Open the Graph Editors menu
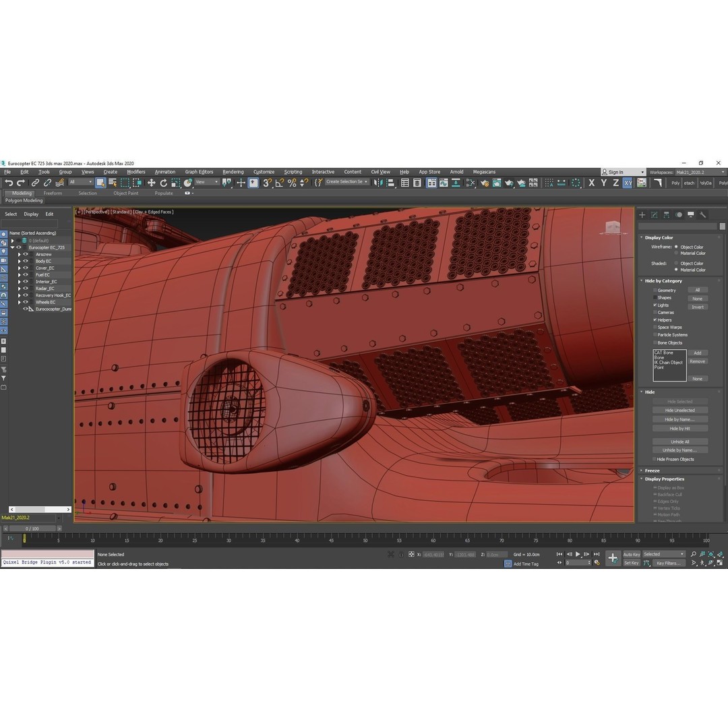 coord(199,172)
